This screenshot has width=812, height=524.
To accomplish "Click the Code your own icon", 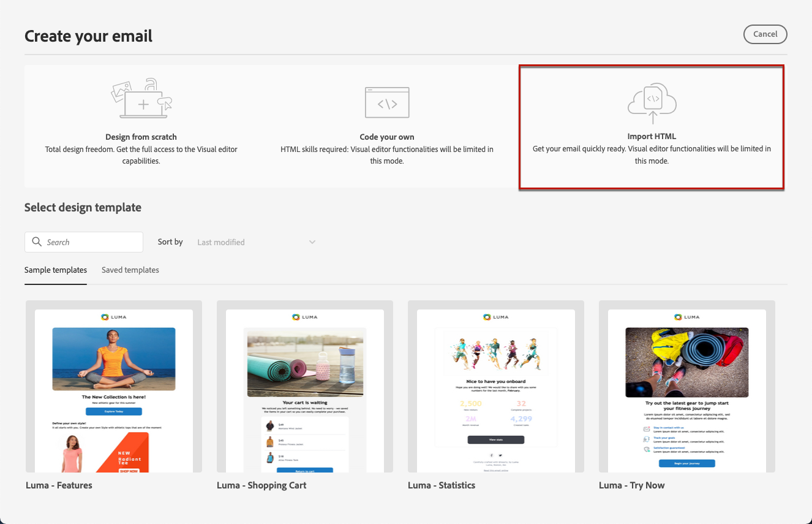I will 387,102.
